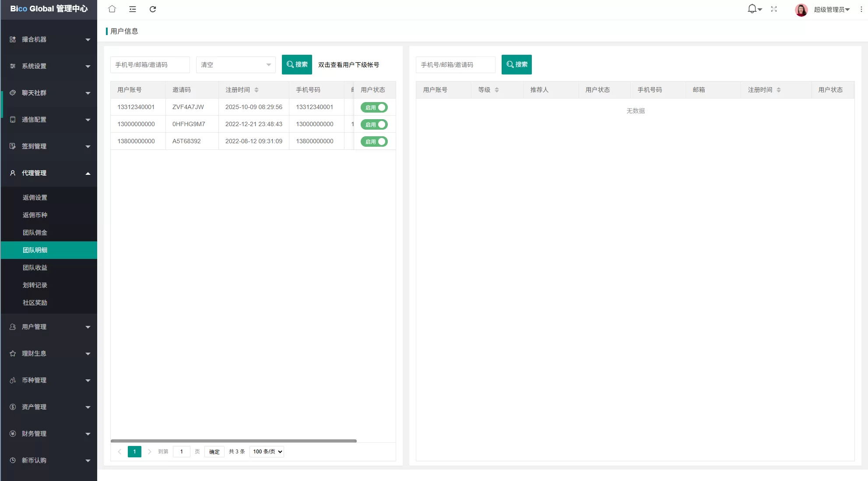
Task: Toggle 启用 switch for account 13000000000
Action: point(374,124)
